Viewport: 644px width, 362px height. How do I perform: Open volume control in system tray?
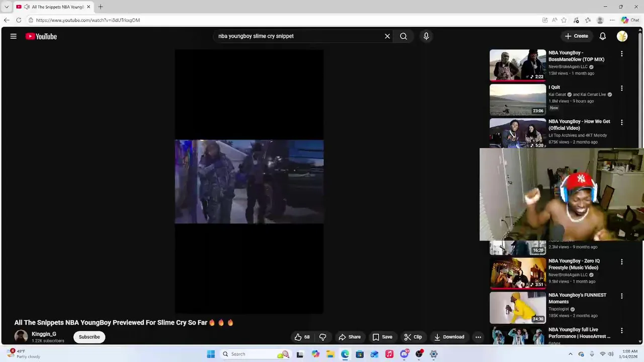pyautogui.click(x=611, y=354)
